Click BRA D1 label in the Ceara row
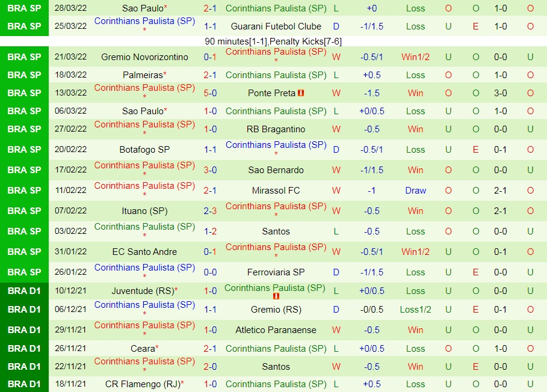The height and width of the screenshot is (392, 547). [x=25, y=349]
